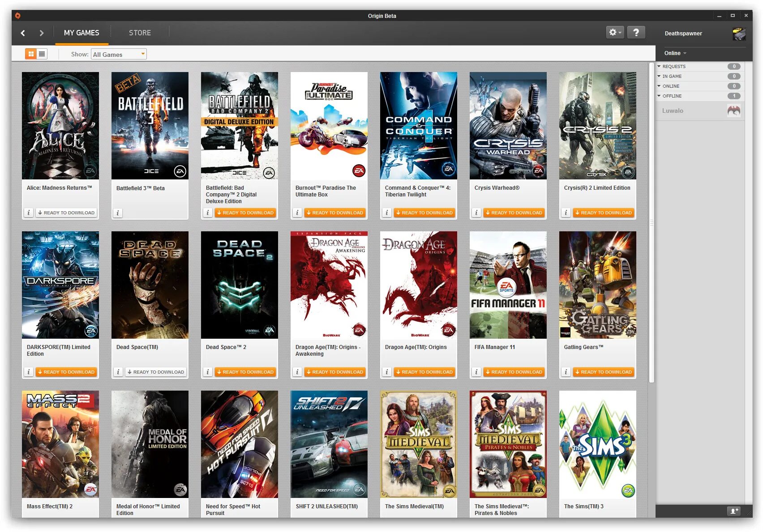
Task: Click the "The Sims Medieval(TM)" title text
Action: click(x=414, y=506)
